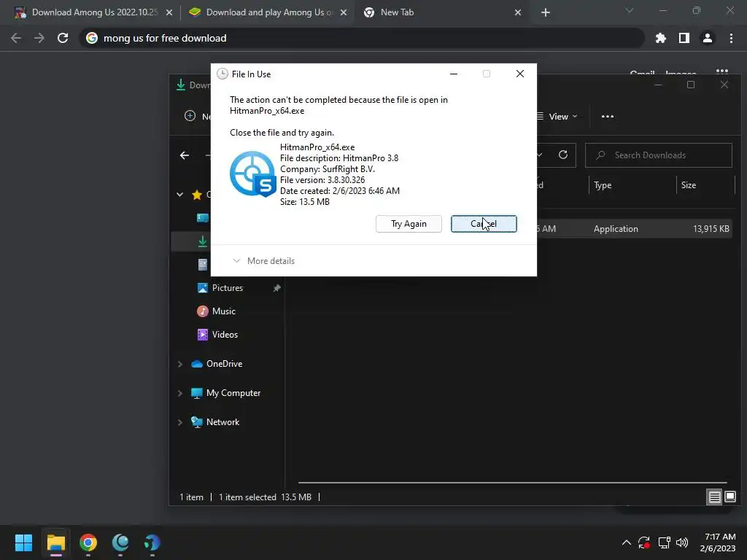Click Chrome back navigation arrow
The height and width of the screenshot is (560, 747).
[16, 38]
